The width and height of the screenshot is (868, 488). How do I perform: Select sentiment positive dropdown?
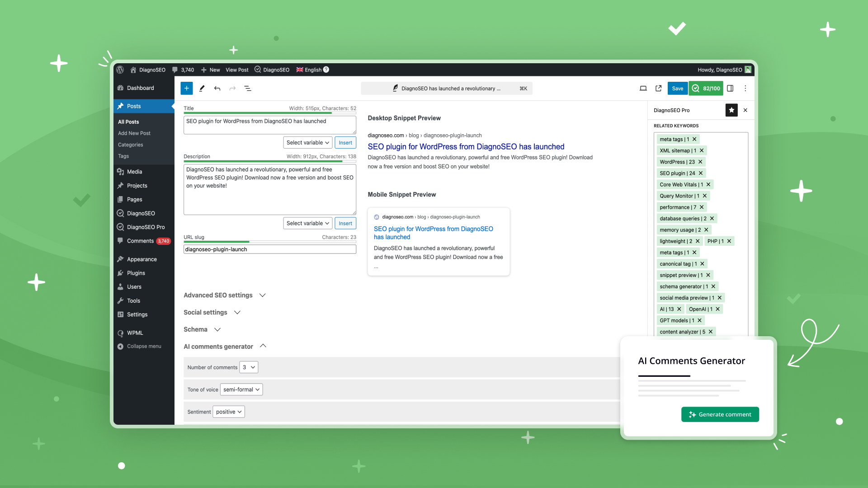[x=229, y=412]
